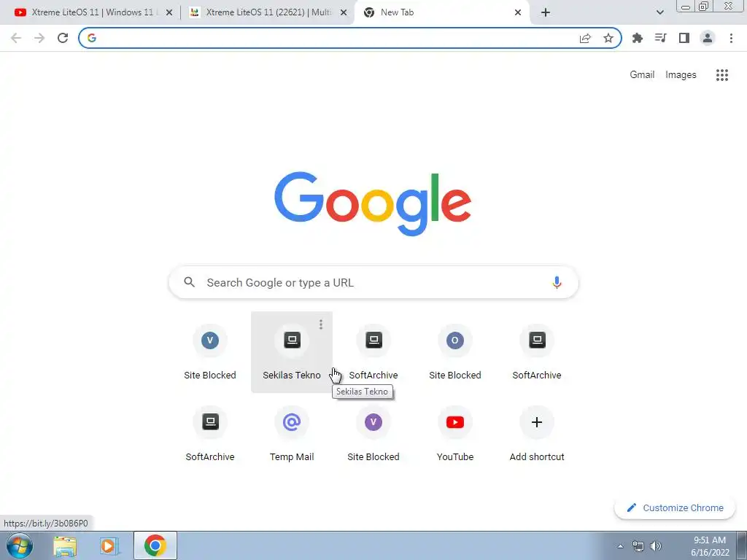Toggle the side panel icon
The image size is (747, 560).
[x=684, y=38]
